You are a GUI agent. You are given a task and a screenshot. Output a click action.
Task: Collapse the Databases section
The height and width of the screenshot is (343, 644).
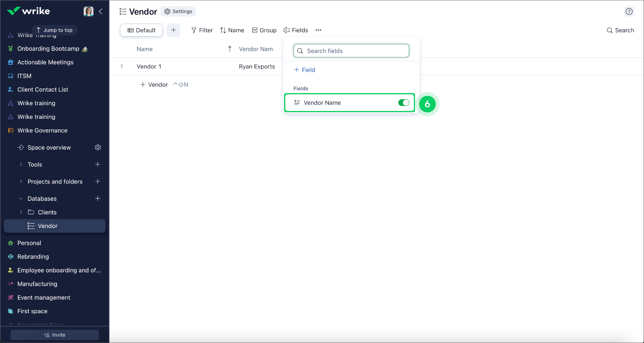tap(21, 198)
